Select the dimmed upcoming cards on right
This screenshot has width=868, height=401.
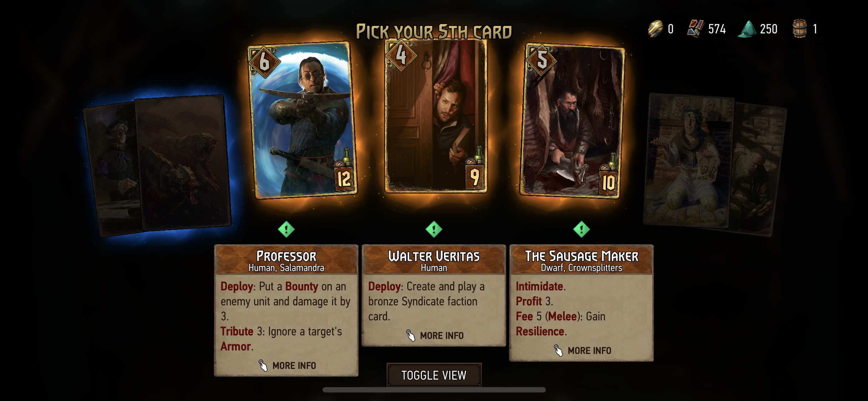pyautogui.click(x=714, y=164)
